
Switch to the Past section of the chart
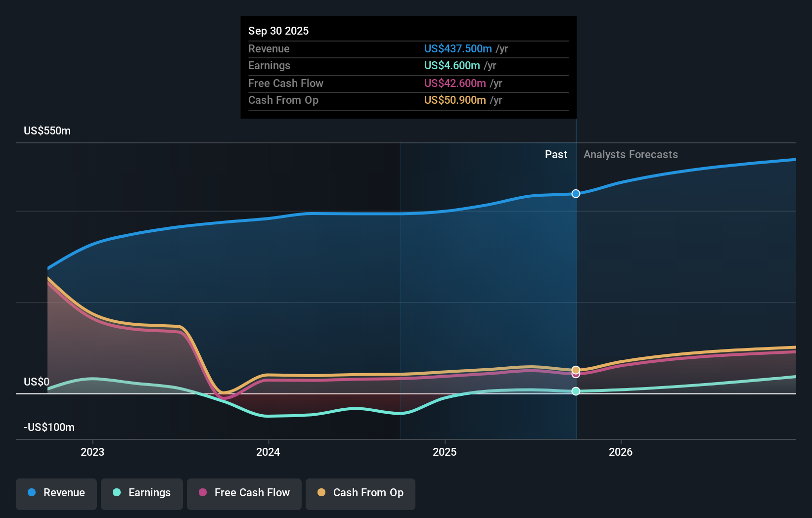point(556,154)
